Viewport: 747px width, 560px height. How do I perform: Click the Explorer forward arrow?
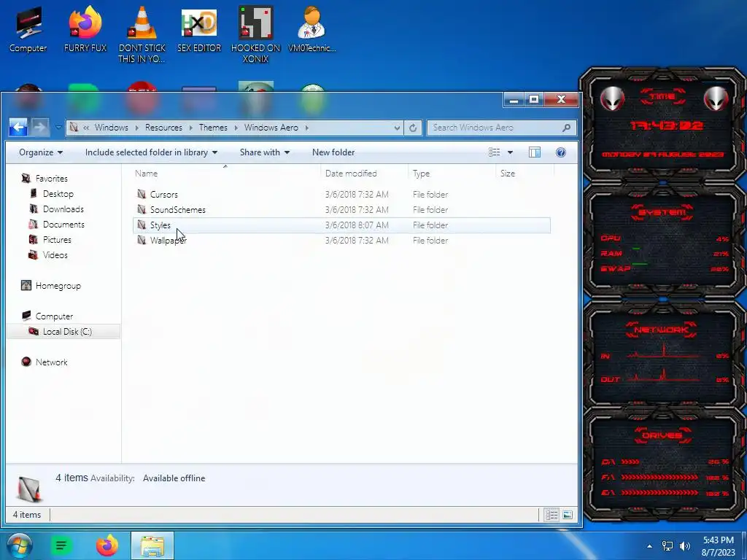[x=40, y=127]
